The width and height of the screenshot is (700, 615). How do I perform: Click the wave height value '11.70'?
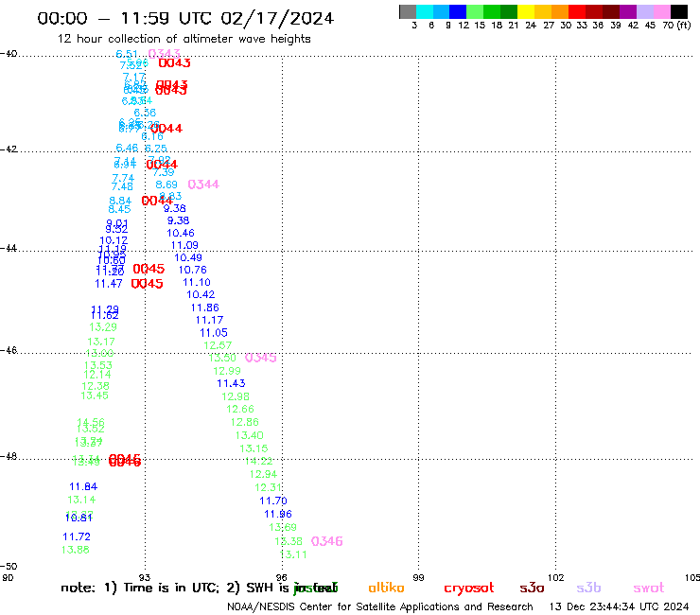point(273,501)
